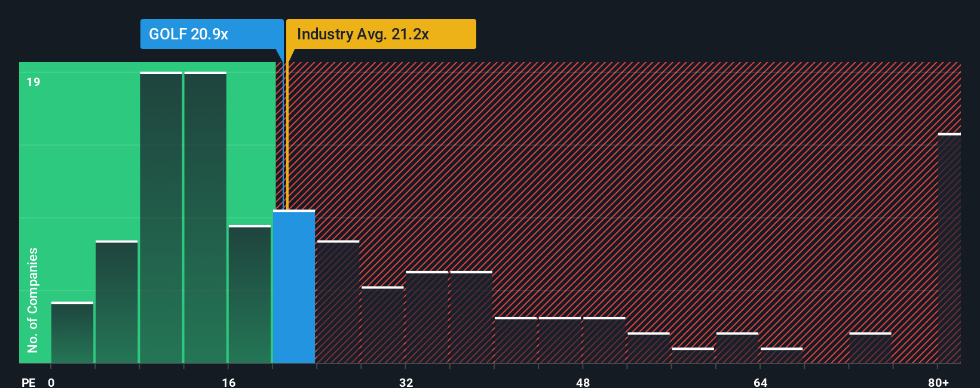The image size is (980, 388).
Task: Click the small hatched bar left of PE 48
Action: [560, 340]
